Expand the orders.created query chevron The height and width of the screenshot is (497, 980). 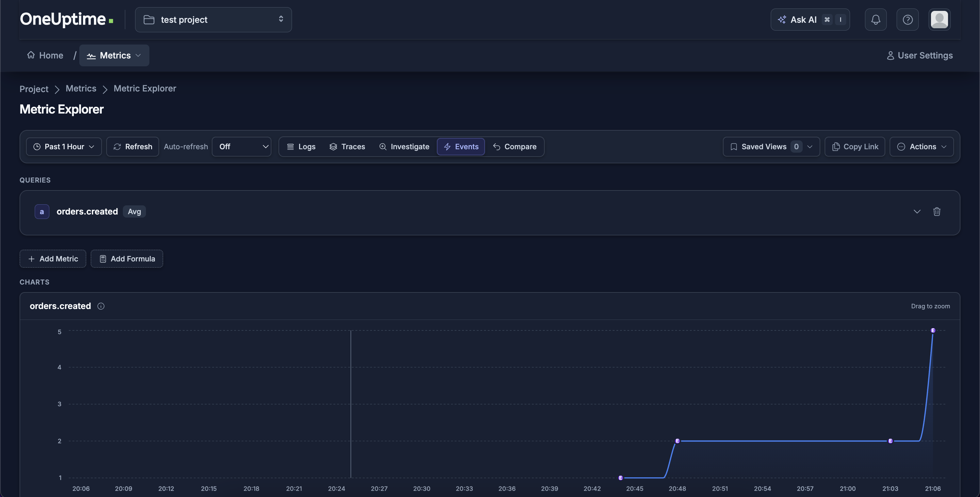tap(917, 212)
